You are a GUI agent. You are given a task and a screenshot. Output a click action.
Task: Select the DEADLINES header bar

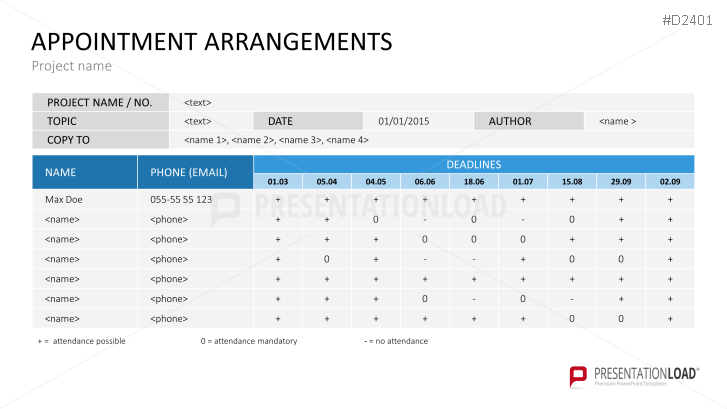[473, 164]
